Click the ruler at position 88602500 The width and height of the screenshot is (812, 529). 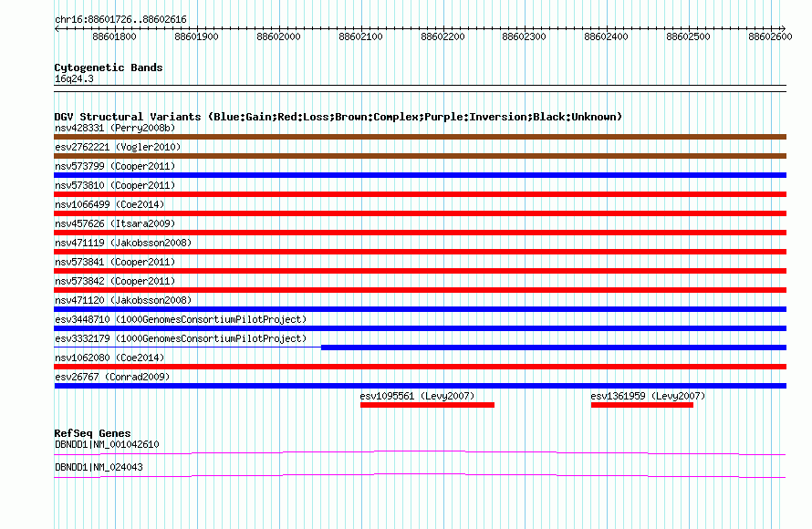pyautogui.click(x=688, y=36)
